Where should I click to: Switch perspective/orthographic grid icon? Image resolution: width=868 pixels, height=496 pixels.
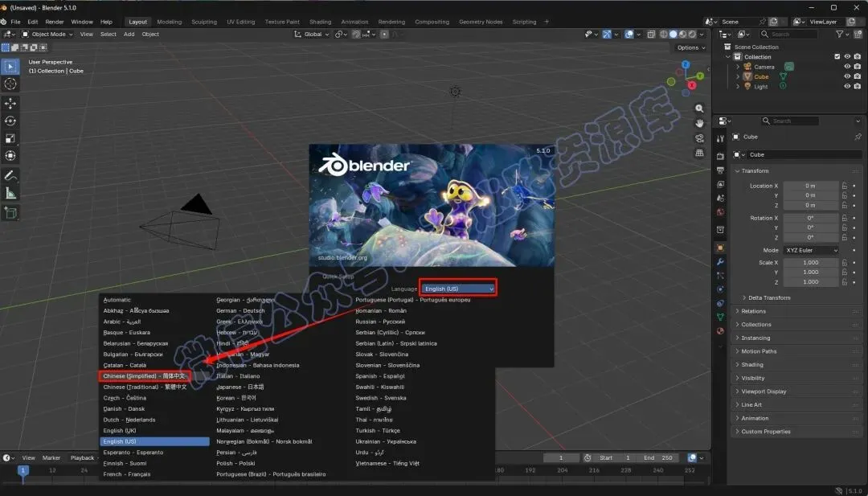click(x=699, y=153)
